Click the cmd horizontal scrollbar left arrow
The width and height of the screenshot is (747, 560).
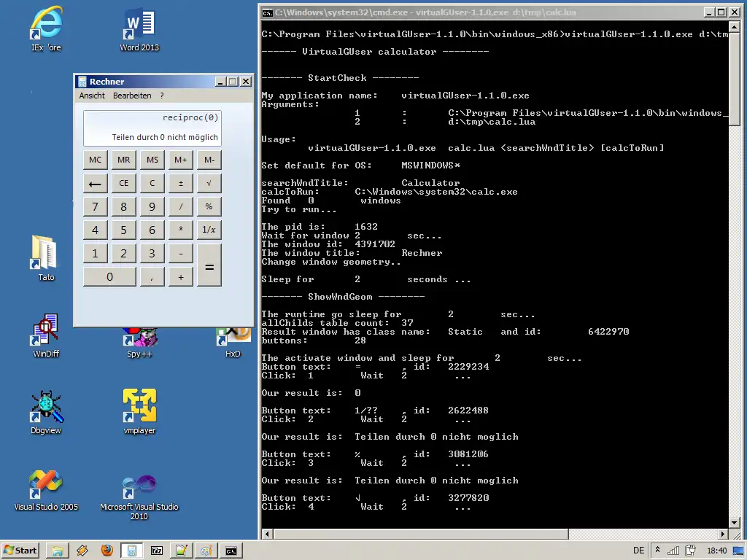[x=267, y=534]
